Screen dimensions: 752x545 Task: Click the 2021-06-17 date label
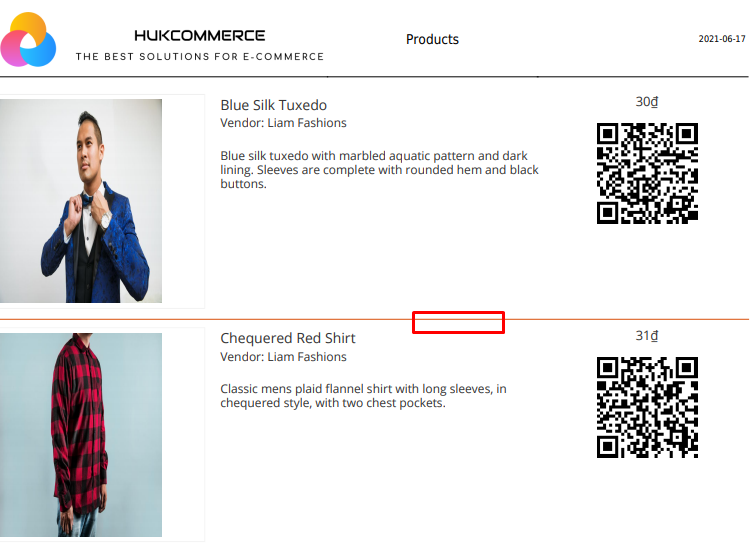722,39
